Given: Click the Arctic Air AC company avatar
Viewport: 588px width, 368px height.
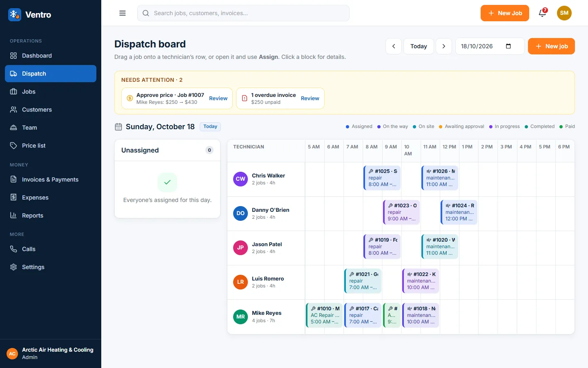Looking at the screenshot, I should tap(12, 354).
